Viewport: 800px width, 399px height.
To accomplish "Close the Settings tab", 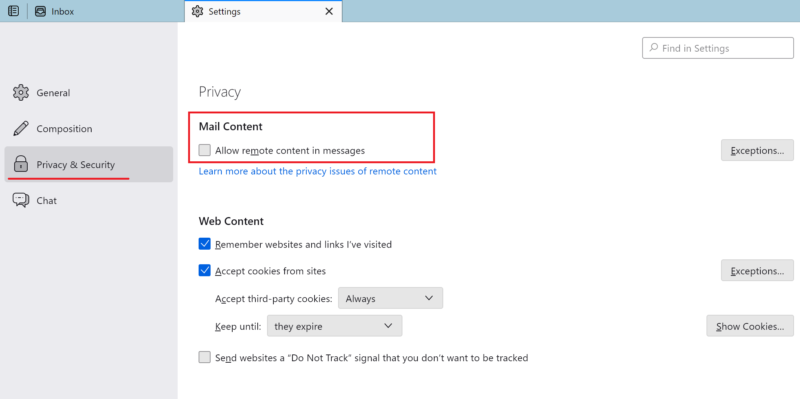I will (x=329, y=11).
